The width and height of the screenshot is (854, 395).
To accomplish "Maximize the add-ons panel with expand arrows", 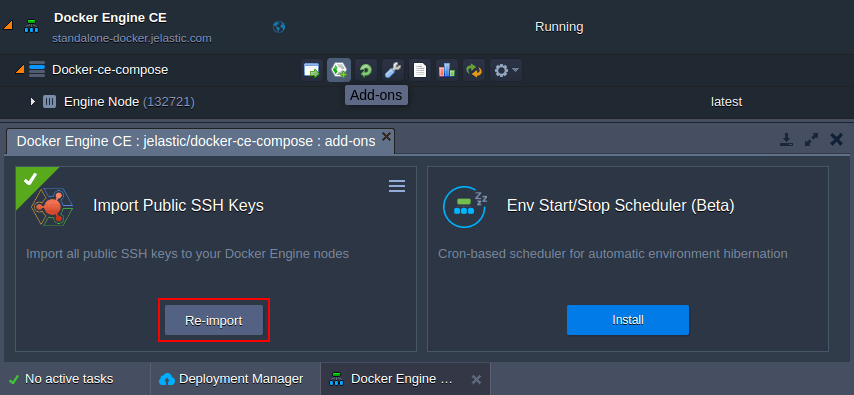I will [812, 140].
